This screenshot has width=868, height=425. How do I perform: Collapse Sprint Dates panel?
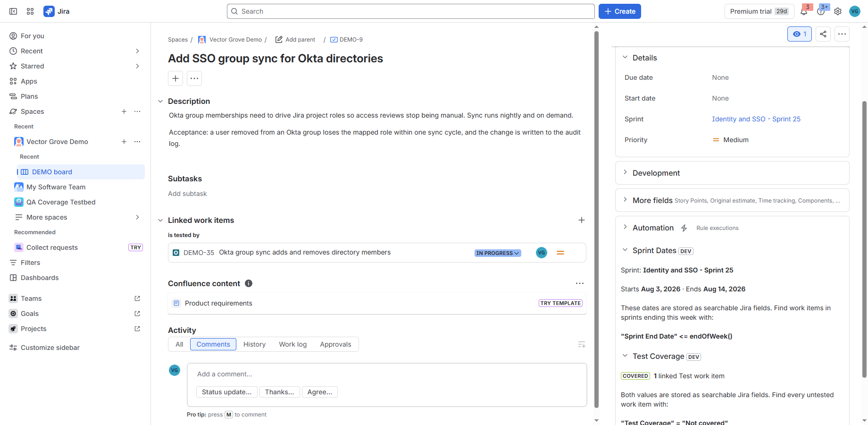click(625, 250)
